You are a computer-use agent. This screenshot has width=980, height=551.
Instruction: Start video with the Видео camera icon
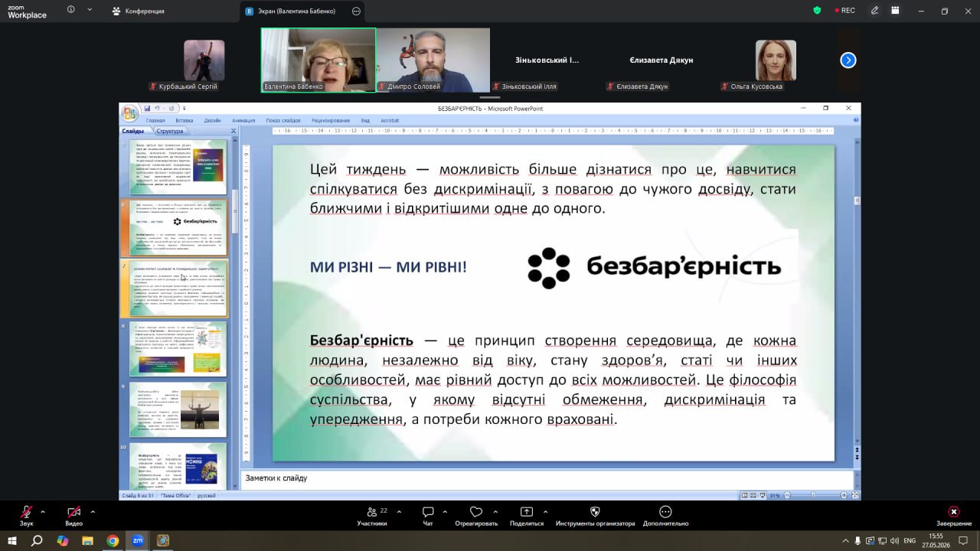click(x=73, y=512)
